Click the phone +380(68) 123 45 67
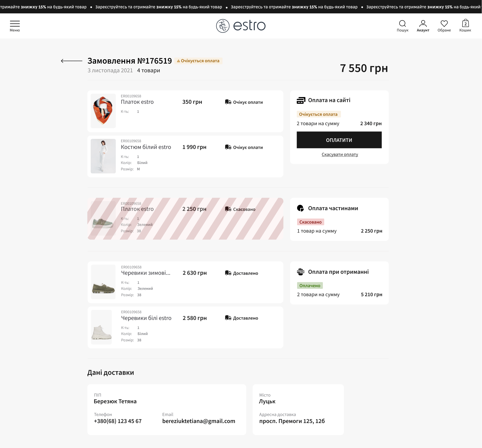 point(118,421)
